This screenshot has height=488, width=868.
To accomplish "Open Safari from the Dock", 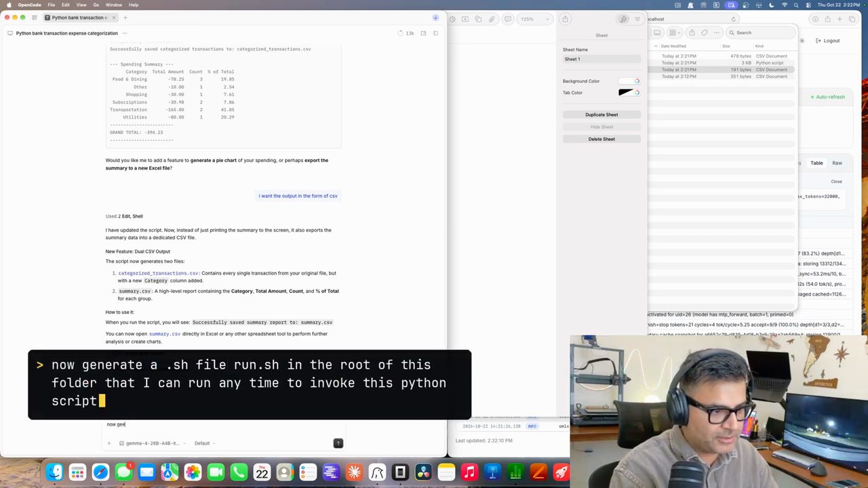I will 100,472.
